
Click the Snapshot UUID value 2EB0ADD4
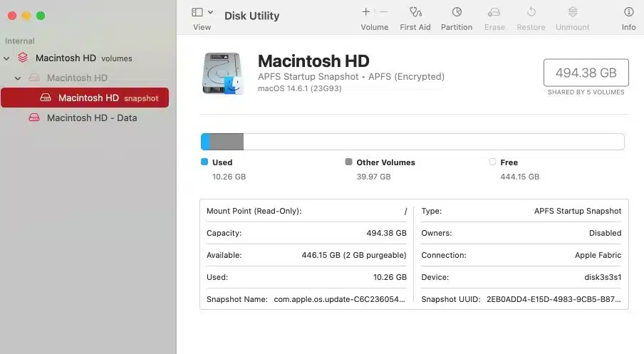click(x=554, y=299)
